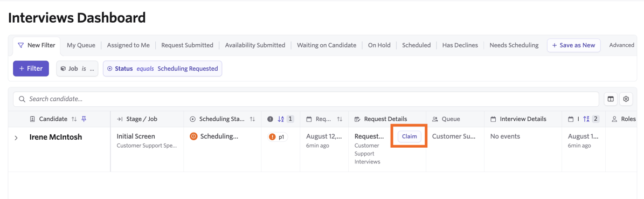
Task: Sort by Scheduling Status column arrows
Action: coord(253,119)
